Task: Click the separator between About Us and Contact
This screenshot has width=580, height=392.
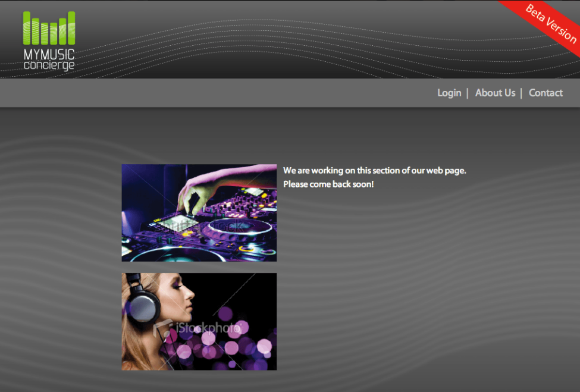Action: [521, 93]
